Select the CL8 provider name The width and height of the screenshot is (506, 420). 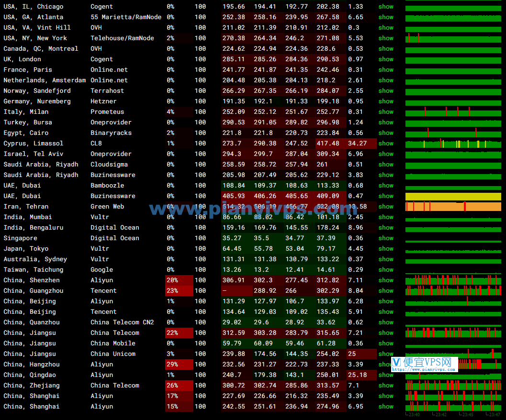tap(96, 144)
